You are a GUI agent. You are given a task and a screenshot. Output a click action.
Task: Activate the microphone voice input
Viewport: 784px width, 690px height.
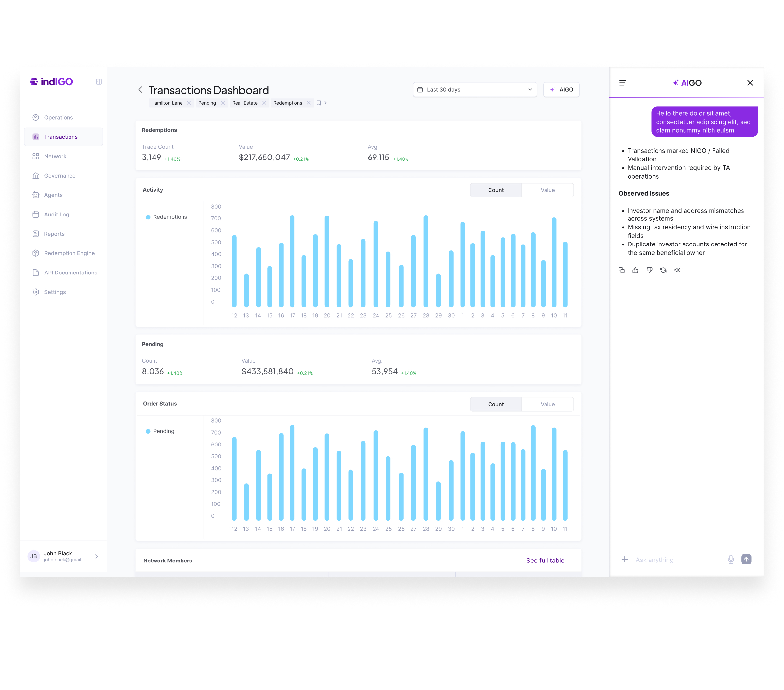pos(731,560)
